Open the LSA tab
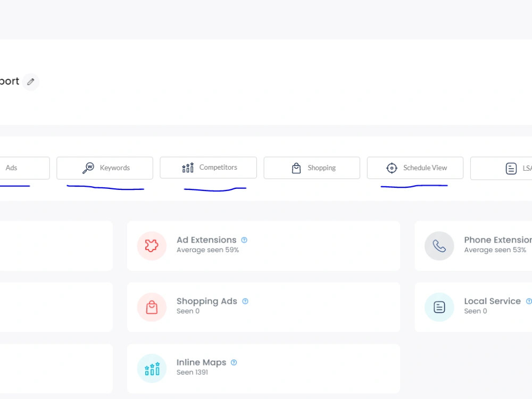Viewport: 532px width, 399px height. click(501, 168)
